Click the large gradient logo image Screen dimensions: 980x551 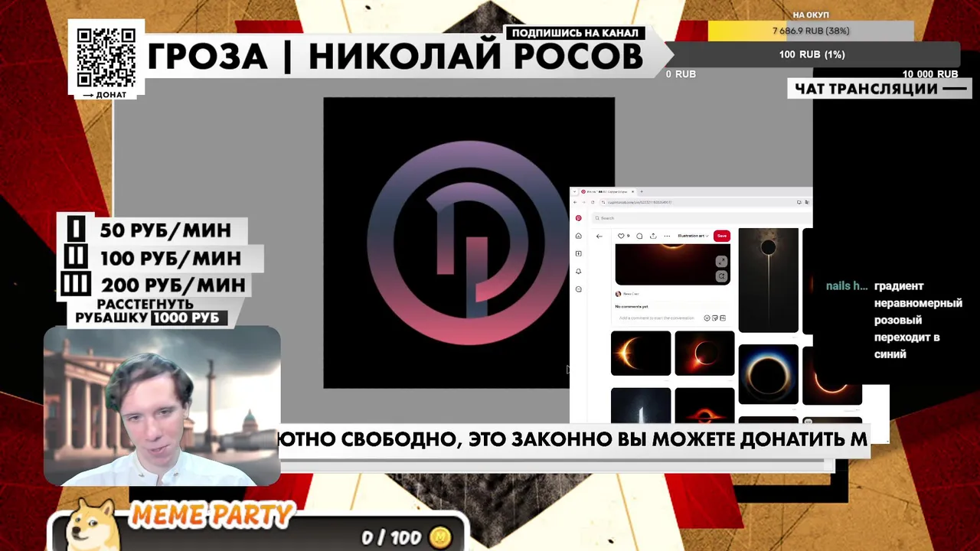point(469,243)
